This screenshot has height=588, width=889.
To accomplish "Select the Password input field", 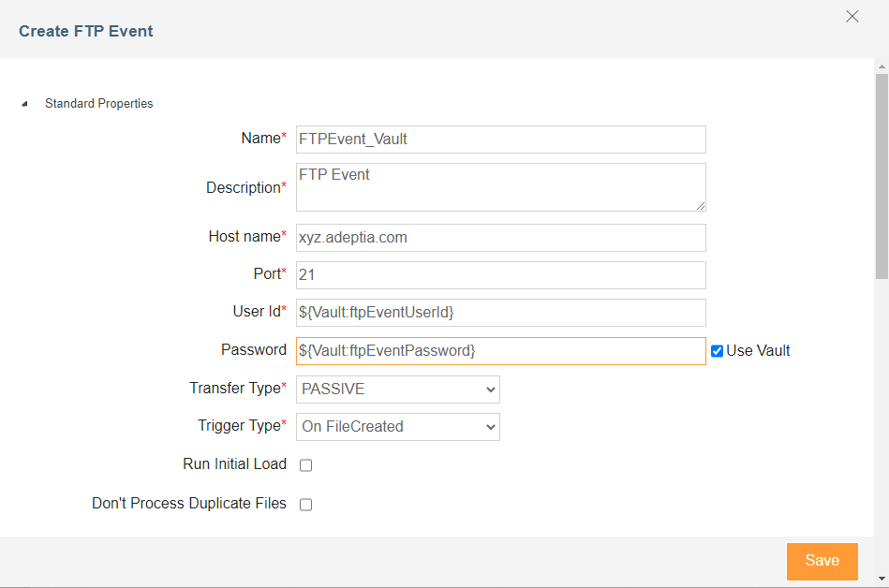I will (x=500, y=350).
